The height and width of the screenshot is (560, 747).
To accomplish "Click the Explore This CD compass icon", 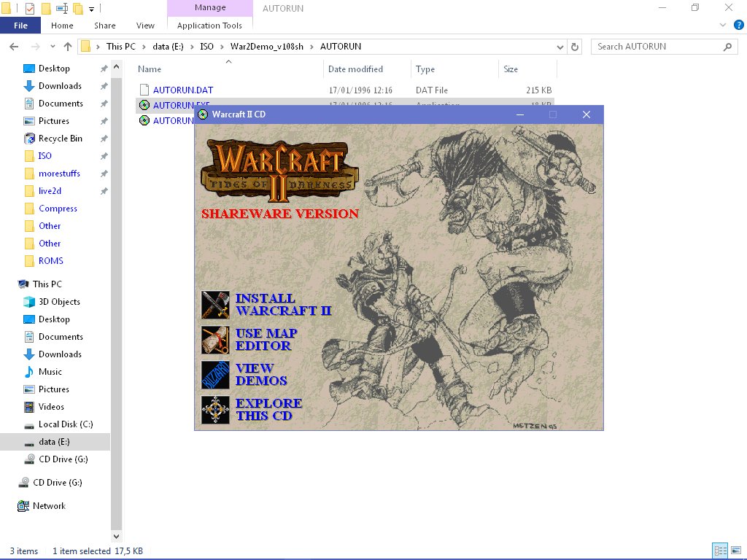I will 215,410.
